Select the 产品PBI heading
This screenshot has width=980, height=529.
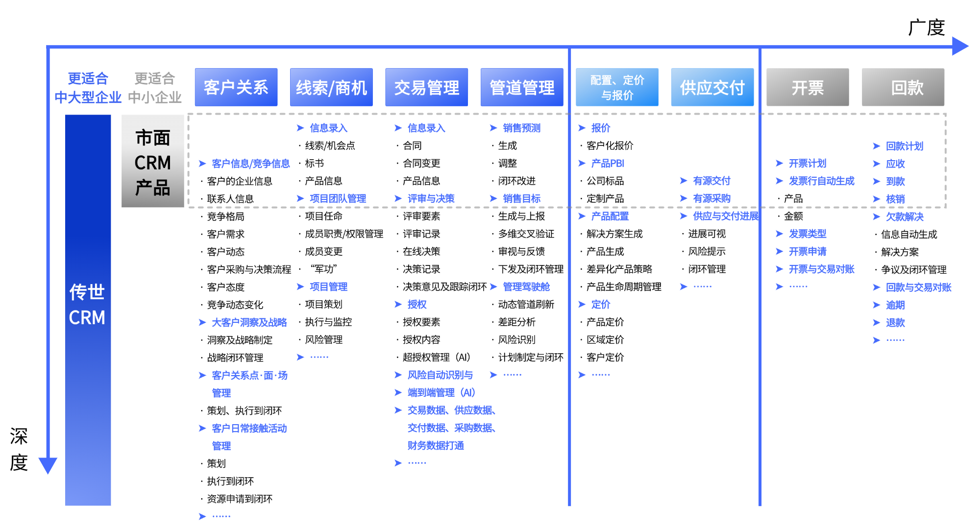(608, 163)
